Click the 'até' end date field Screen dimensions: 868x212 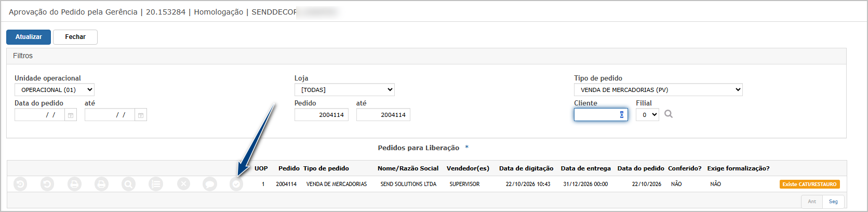110,115
